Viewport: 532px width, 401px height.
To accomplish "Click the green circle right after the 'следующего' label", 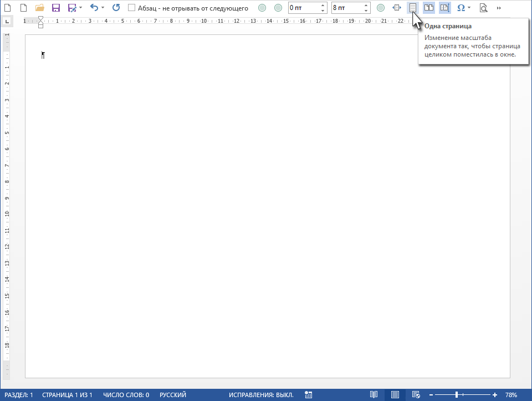I will (x=262, y=8).
